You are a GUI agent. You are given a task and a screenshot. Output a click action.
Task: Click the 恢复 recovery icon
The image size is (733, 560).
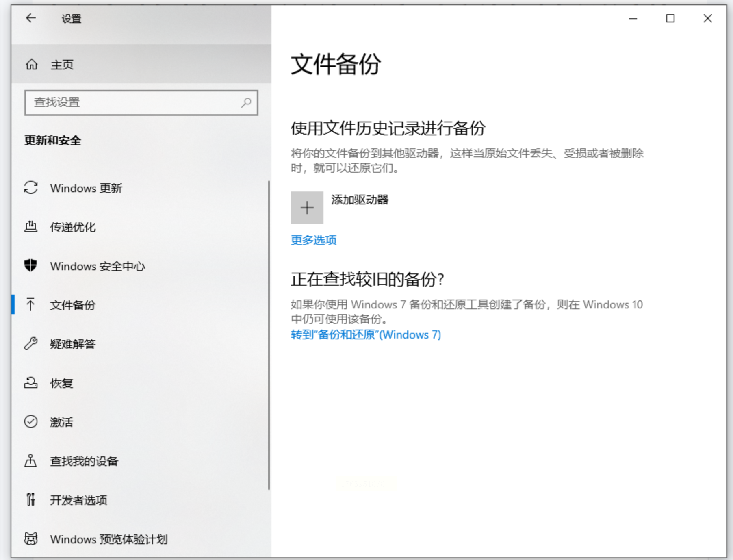click(x=31, y=383)
